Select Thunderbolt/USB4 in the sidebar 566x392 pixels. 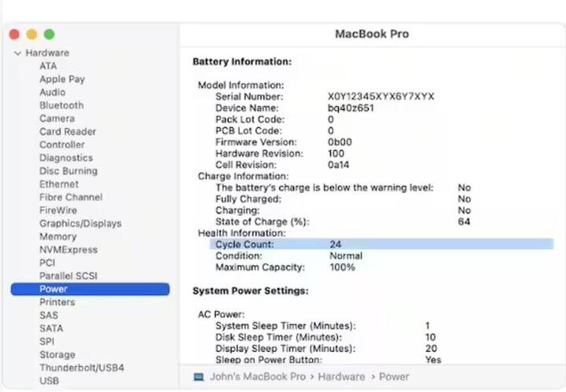[82, 368]
